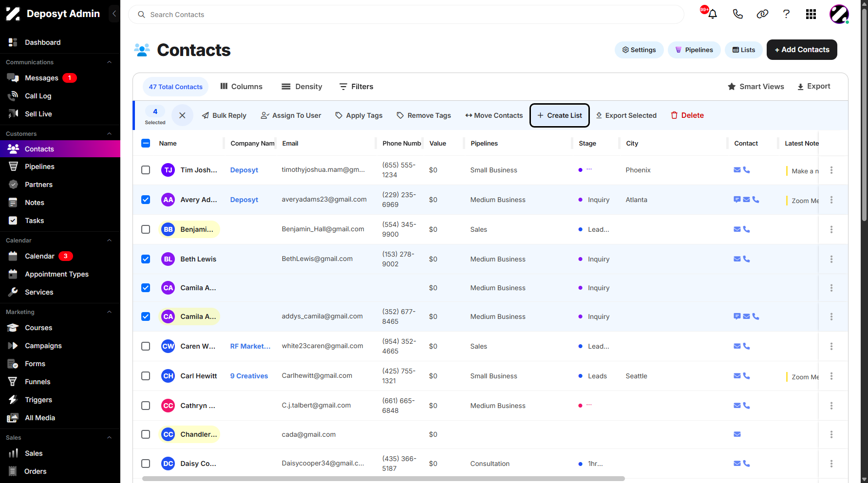Check the Benjamin Hall row checkbox
The width and height of the screenshot is (868, 483).
tap(146, 229)
